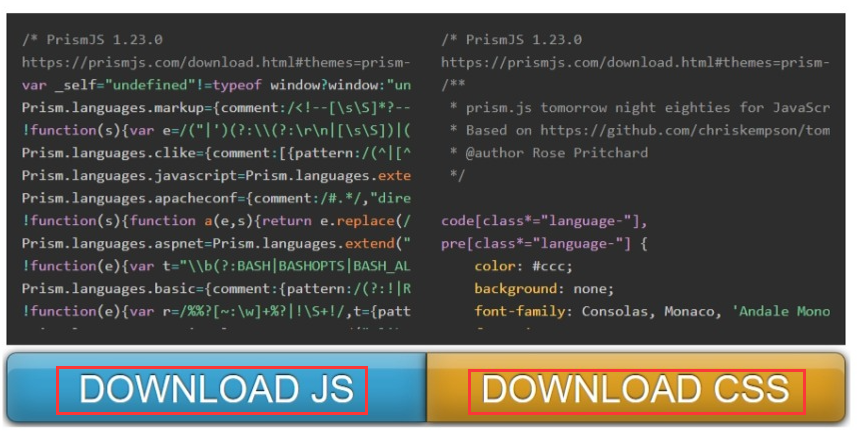Click the @author Rose Pritchard comment line

[x=549, y=153]
